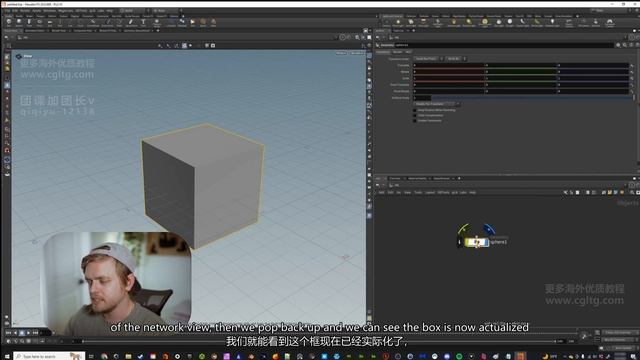Open the Modify Pre-Transform dropdown
640x360 pixels.
437,104
